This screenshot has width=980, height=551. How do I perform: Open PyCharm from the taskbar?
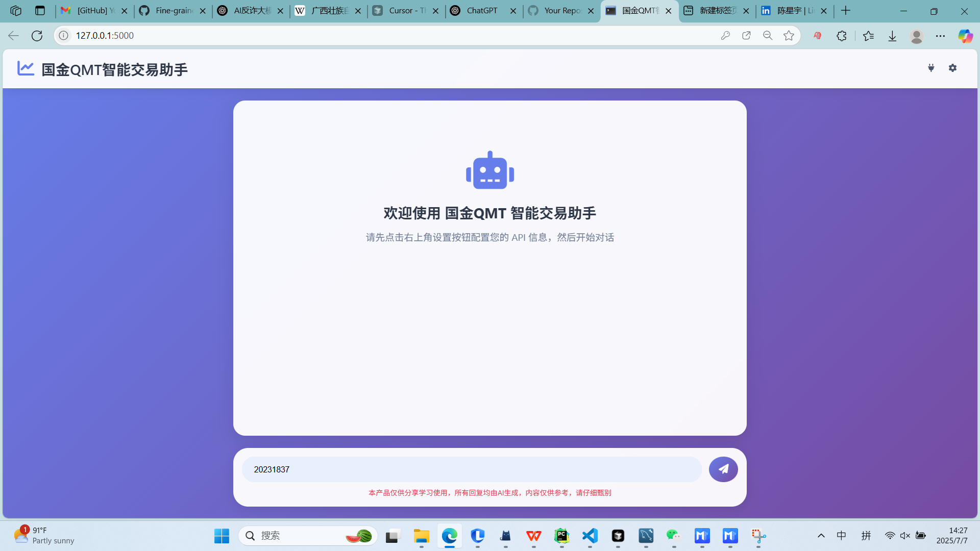click(x=561, y=536)
